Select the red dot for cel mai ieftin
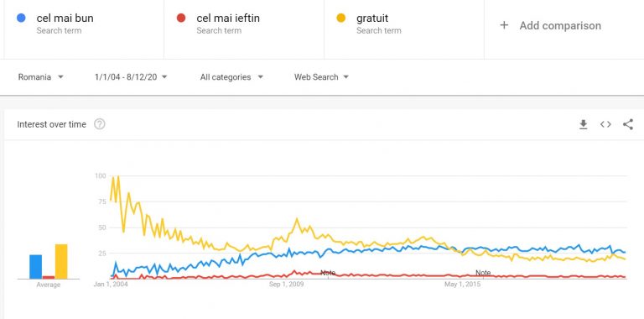 point(181,18)
